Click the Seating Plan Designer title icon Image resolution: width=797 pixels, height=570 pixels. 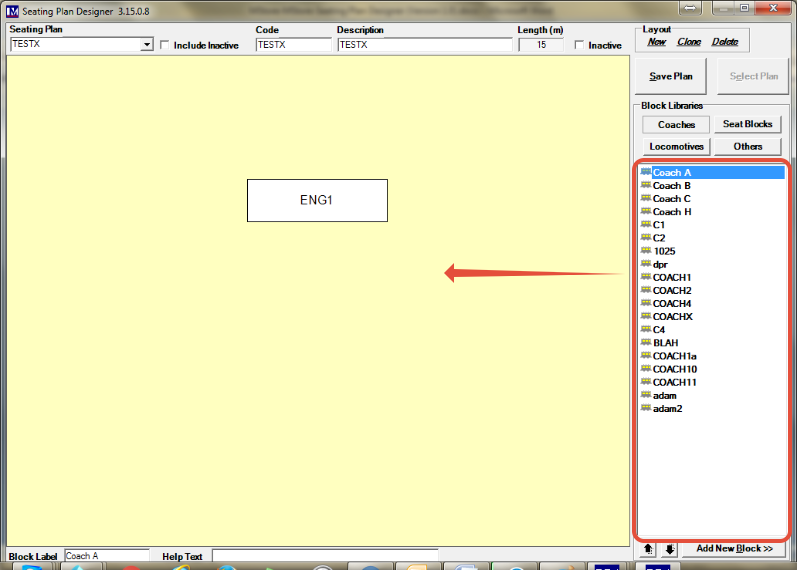(x=12, y=11)
